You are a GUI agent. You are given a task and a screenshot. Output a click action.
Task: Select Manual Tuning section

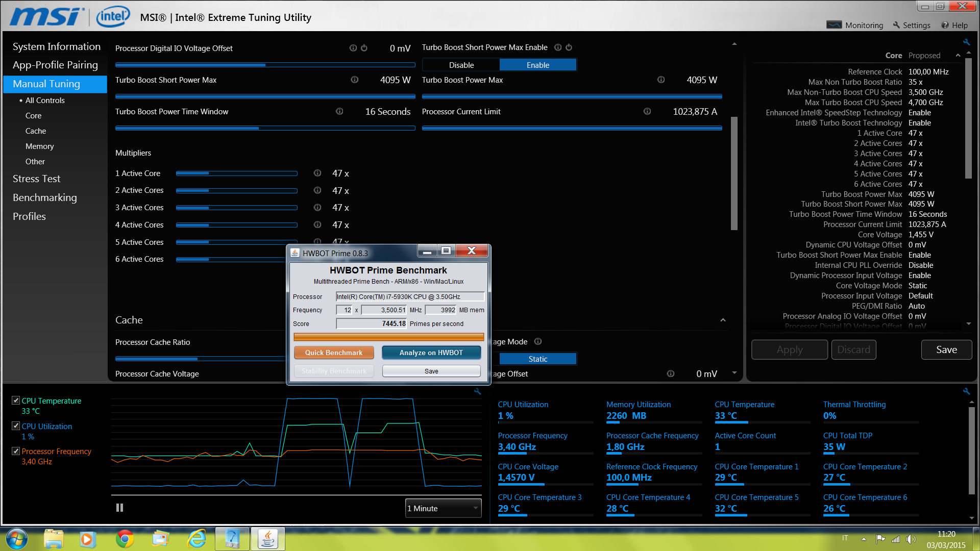(55, 84)
